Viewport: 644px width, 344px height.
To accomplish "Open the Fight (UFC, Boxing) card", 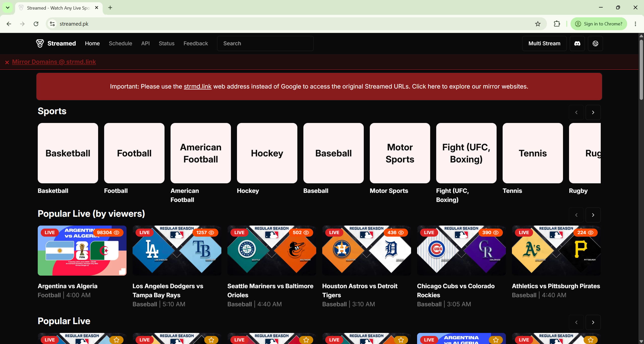I will [x=466, y=153].
